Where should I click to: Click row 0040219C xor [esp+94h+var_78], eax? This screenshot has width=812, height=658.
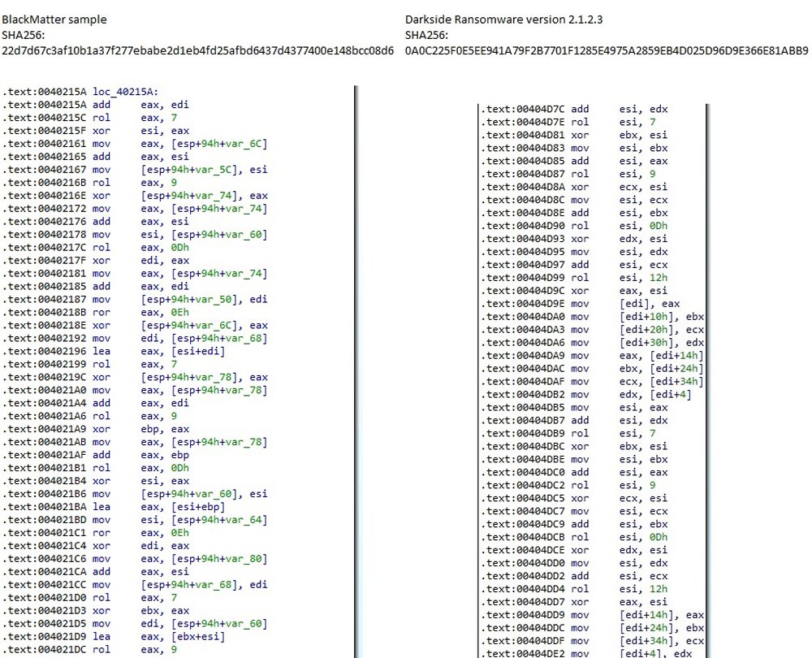pos(135,377)
